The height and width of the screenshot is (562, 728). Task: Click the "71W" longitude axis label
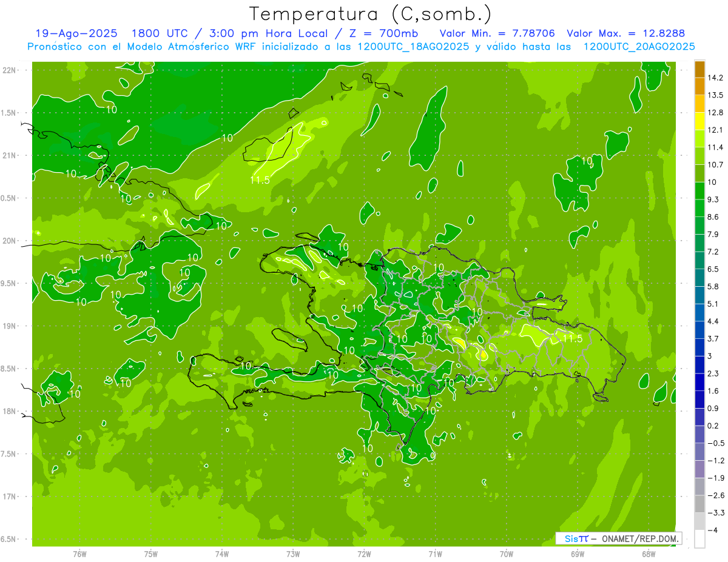[x=435, y=554]
